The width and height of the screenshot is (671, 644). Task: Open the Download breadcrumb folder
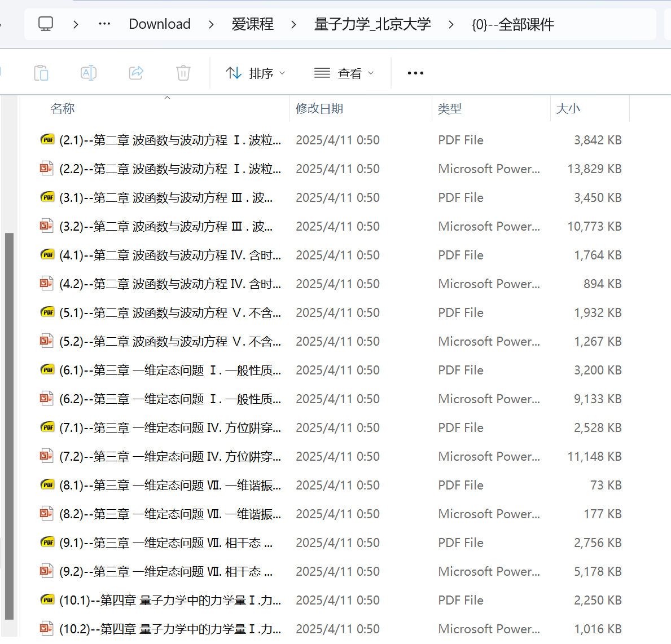(x=160, y=24)
